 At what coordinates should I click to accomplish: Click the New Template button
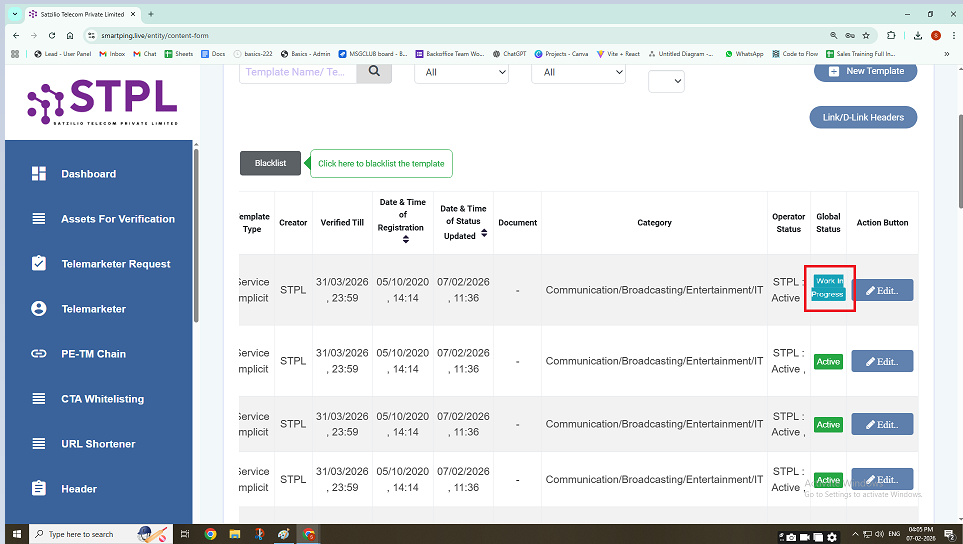[x=865, y=71]
